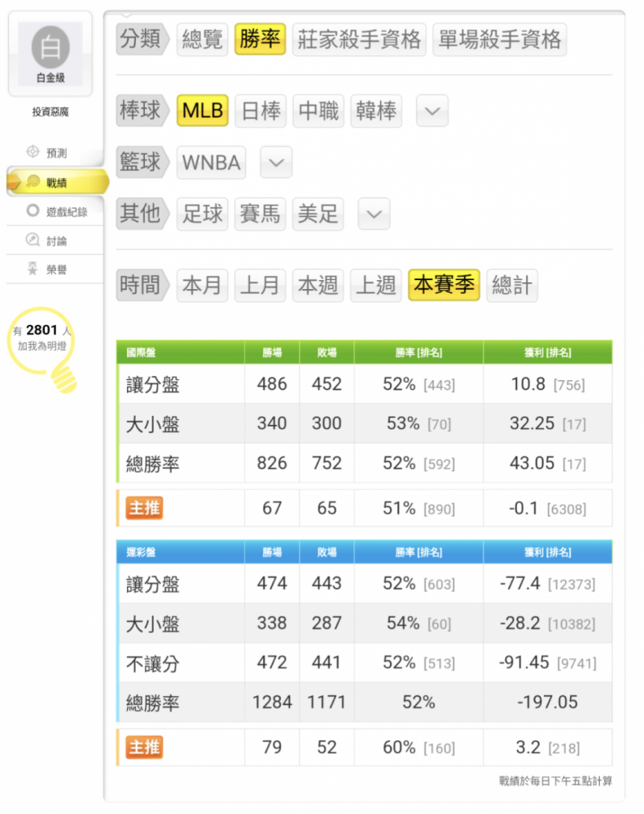This screenshot has height=814, width=644.
Task: Select the 戰績 target icon
Action: [33, 182]
